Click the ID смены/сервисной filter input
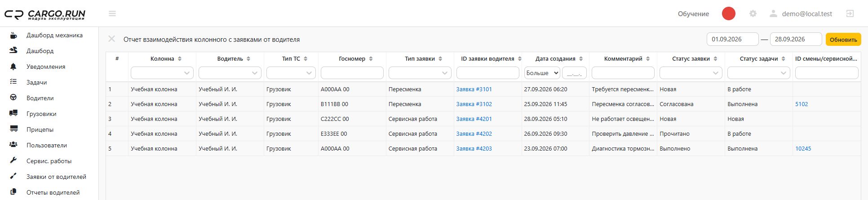This screenshot has height=200, width=868. [x=827, y=73]
